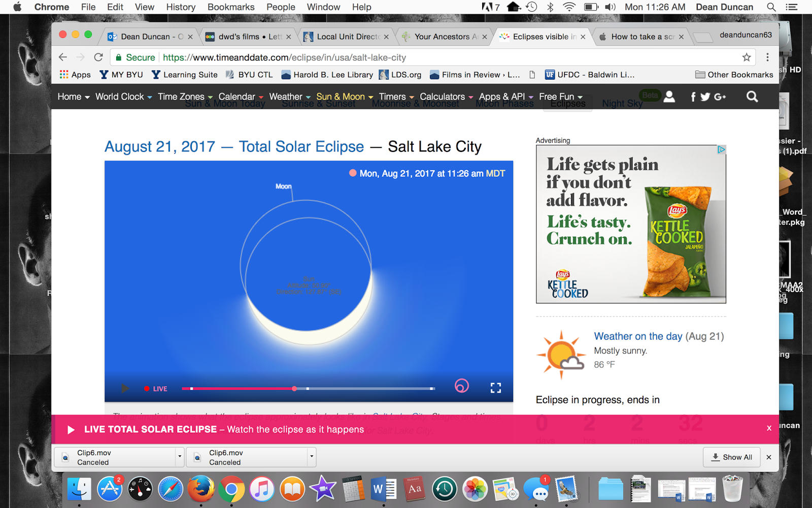Launch Firefox from the Dock
This screenshot has height=508, width=812.
point(201,490)
